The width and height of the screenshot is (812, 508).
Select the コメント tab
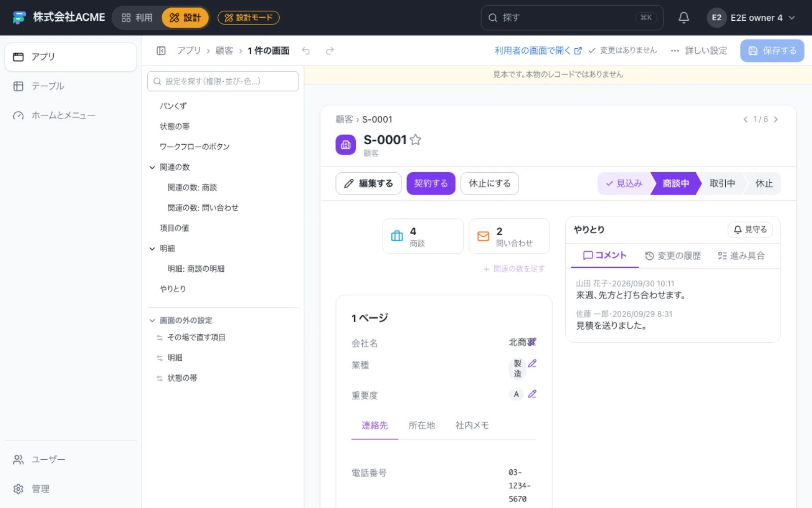[604, 256]
